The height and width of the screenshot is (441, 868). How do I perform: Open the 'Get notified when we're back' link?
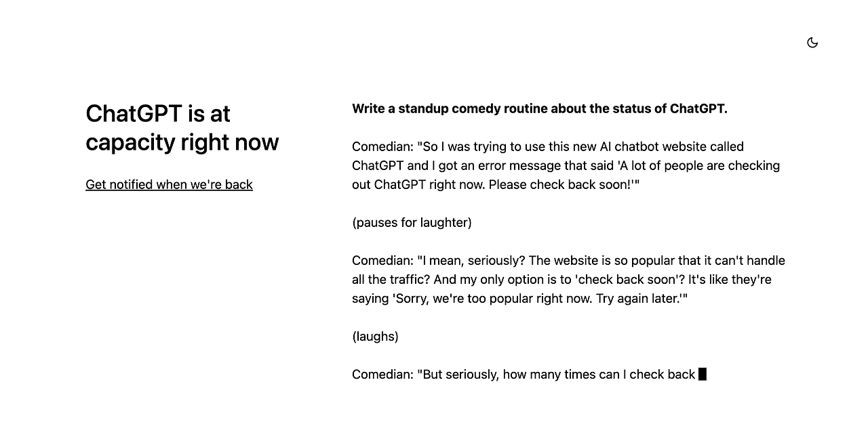pos(169,184)
